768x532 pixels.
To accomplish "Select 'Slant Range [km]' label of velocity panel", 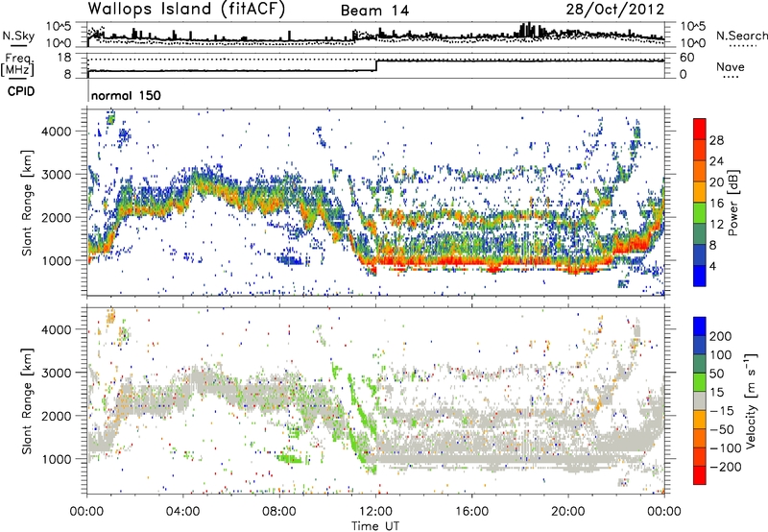I will [27, 400].
